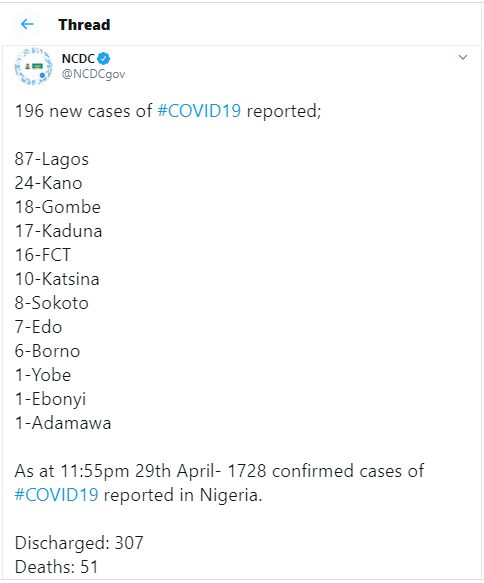This screenshot has height=583, width=484.
Task: Click the 16-FCT line
Action: point(43,255)
